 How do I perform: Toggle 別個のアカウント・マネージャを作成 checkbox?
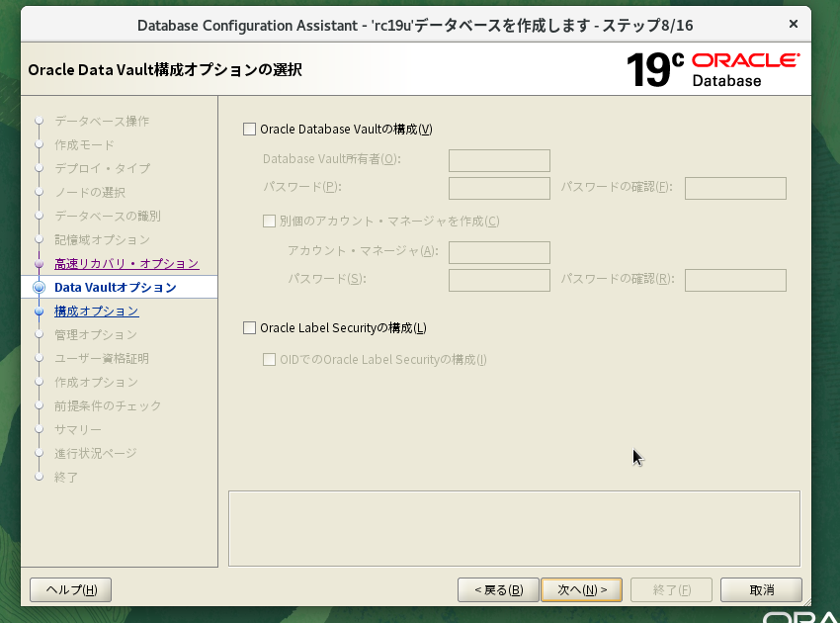tap(269, 221)
